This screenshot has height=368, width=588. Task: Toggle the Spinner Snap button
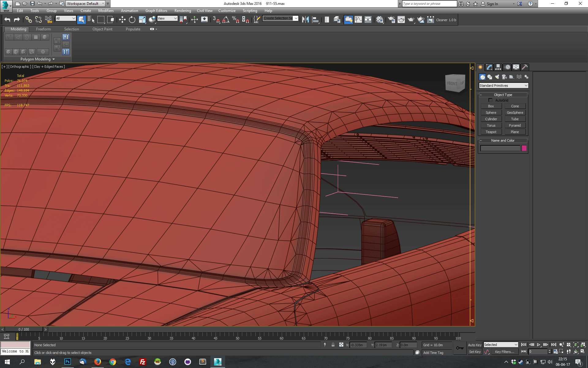[246, 20]
